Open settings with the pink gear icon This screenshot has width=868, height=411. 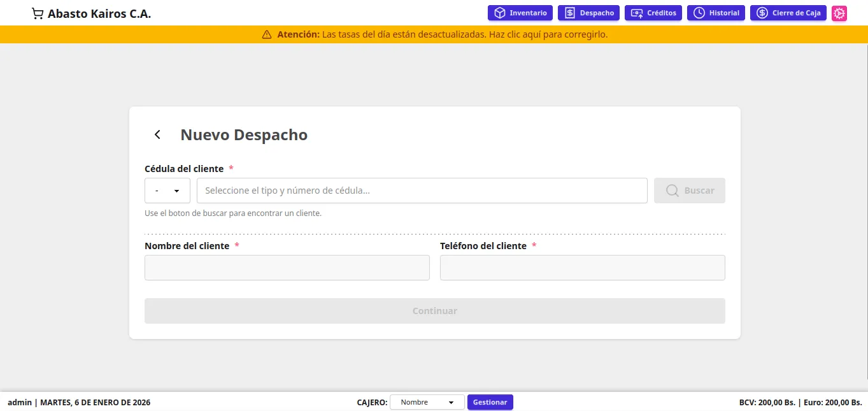click(x=839, y=13)
